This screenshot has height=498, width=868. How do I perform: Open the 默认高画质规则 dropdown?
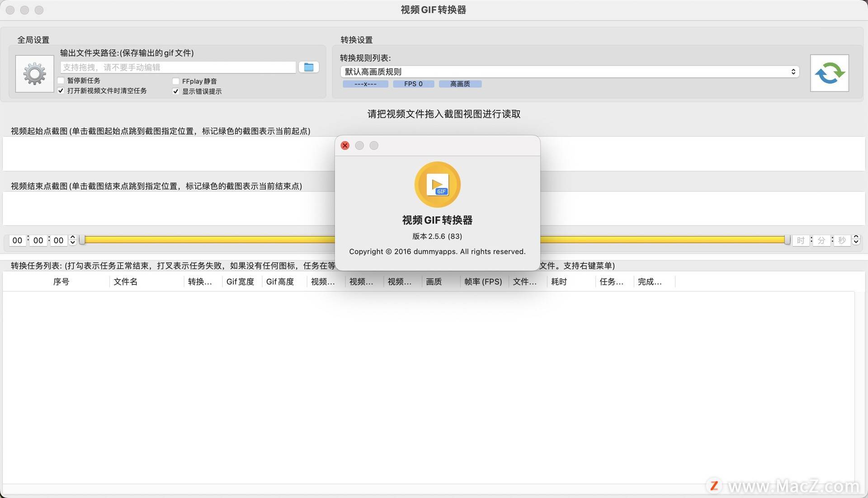[570, 72]
